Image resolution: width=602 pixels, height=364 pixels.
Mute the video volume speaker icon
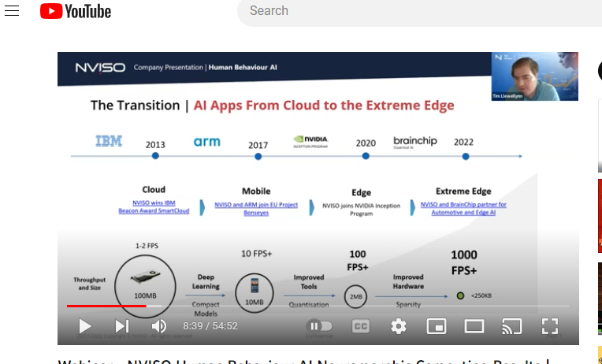159,326
